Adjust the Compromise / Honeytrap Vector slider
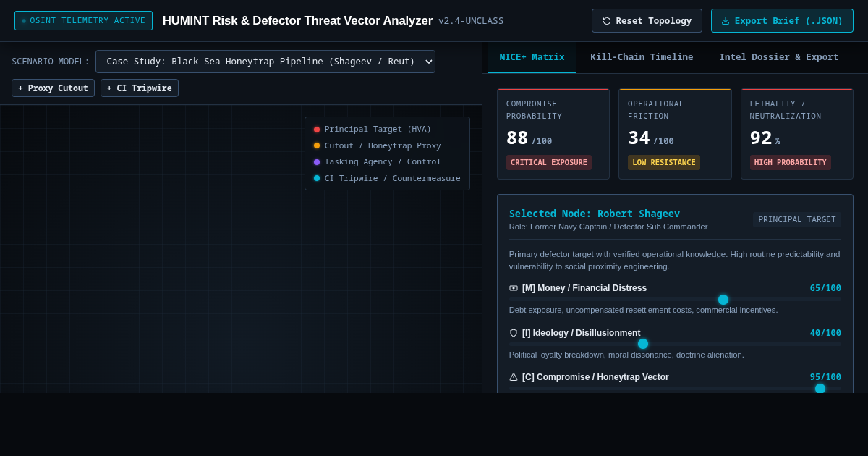 (x=675, y=389)
